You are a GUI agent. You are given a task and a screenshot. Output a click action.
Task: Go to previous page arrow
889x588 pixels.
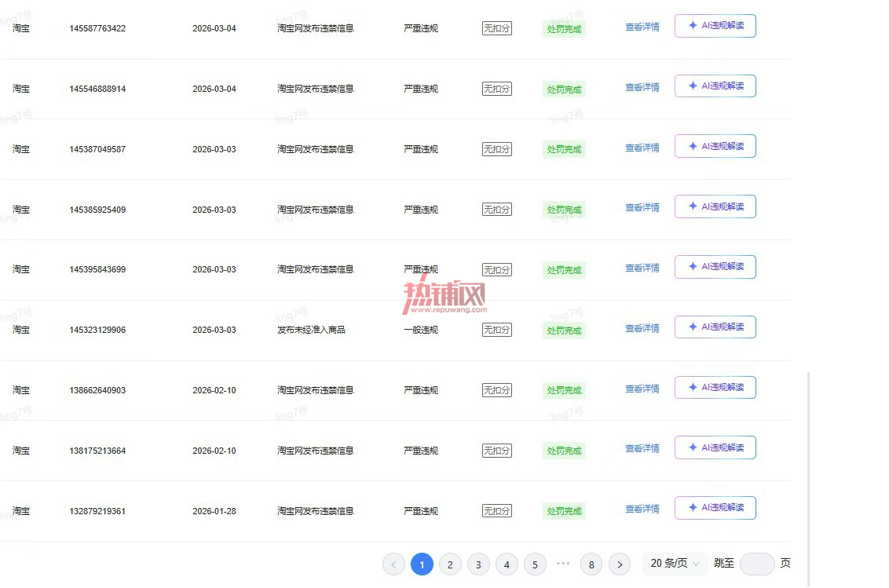pos(393,564)
